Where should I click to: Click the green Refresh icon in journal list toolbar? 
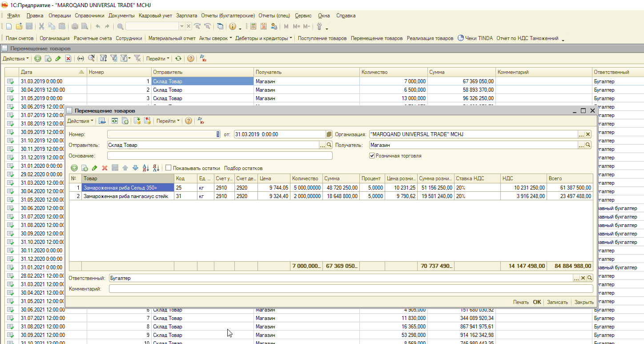pos(178,58)
